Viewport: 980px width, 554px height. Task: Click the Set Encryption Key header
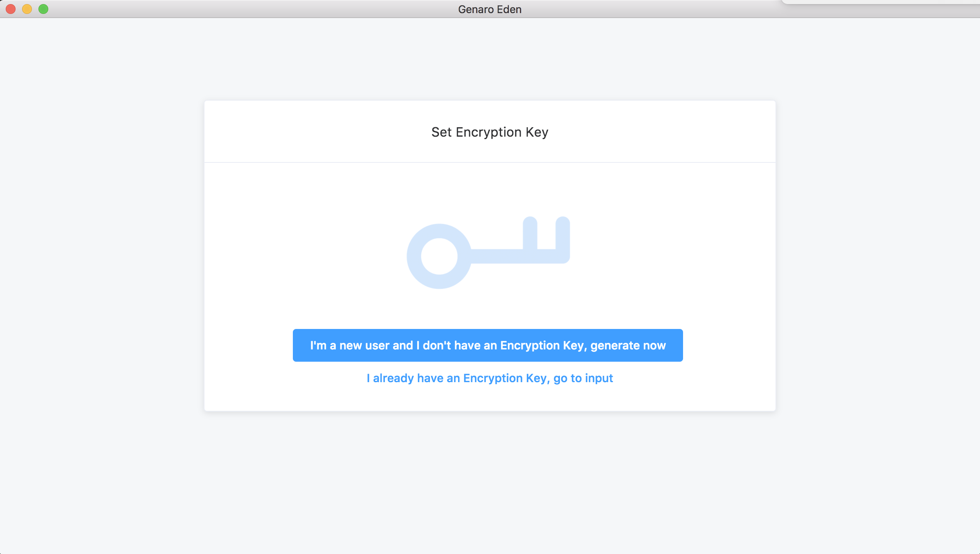(490, 131)
